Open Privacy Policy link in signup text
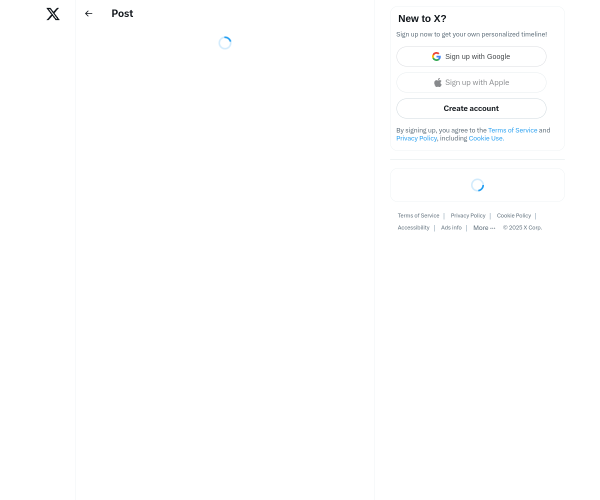 pos(416,138)
